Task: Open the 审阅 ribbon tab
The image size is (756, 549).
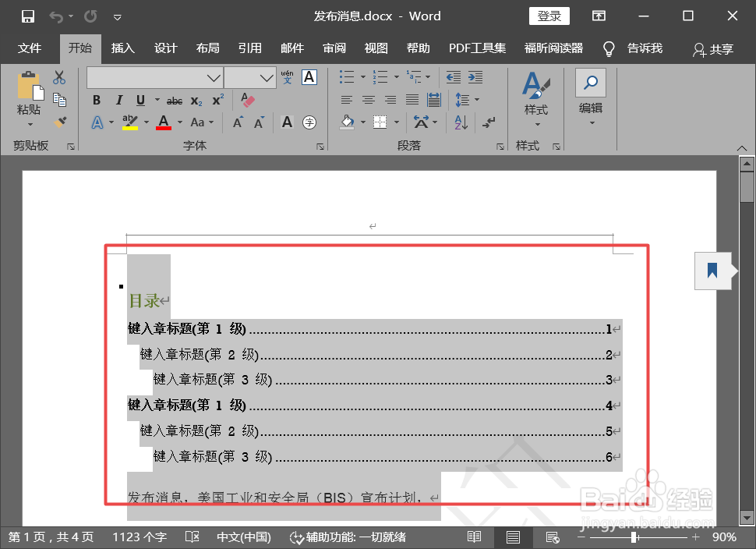Action: tap(334, 48)
